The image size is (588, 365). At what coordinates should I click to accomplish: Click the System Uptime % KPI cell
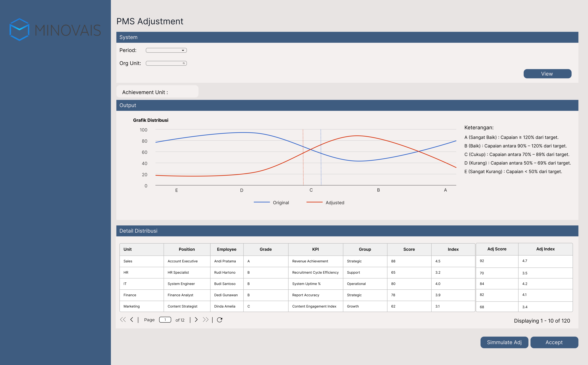pos(316,284)
